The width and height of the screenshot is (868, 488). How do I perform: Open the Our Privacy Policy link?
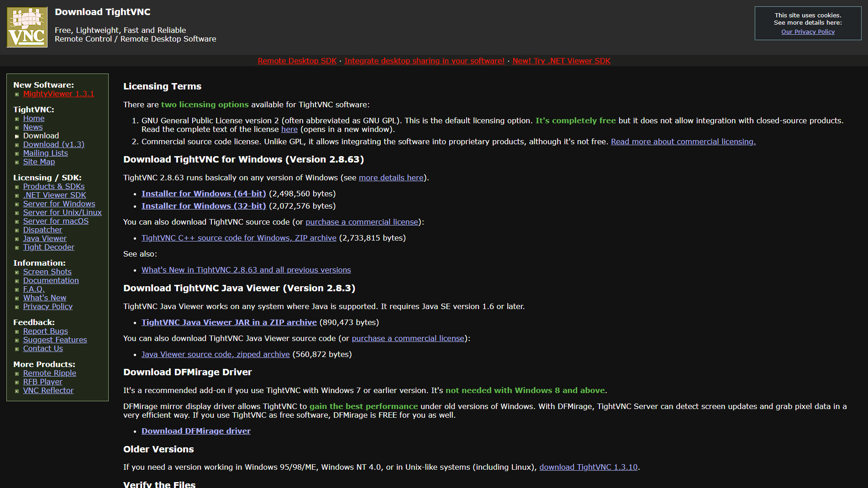tap(808, 31)
